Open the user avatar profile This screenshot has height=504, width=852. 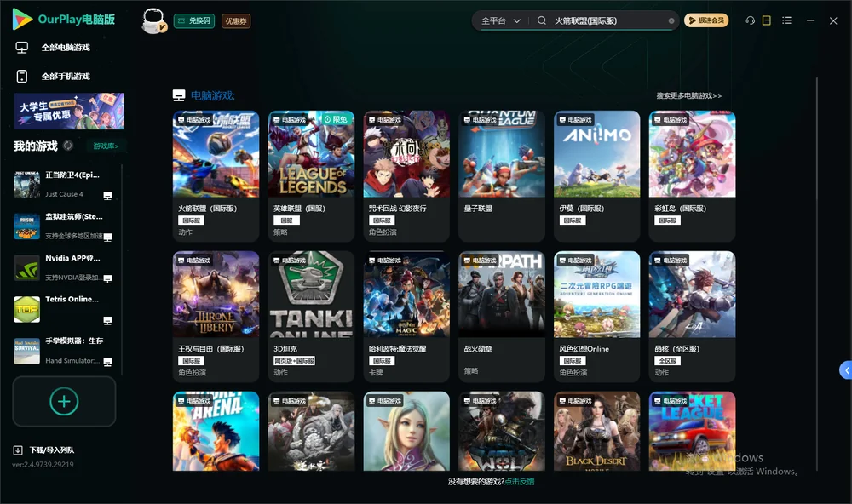coord(153,20)
